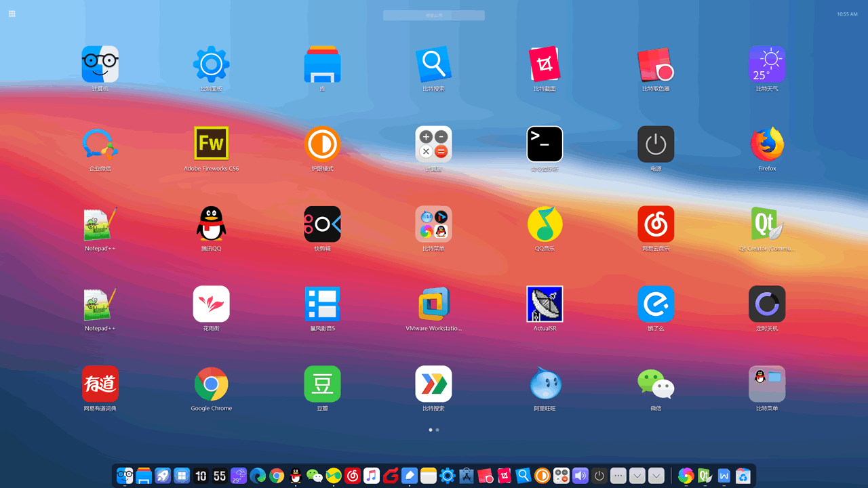The width and height of the screenshot is (868, 488).
Task: Open 护眼模式 eye protection app in grid
Action: (x=322, y=144)
